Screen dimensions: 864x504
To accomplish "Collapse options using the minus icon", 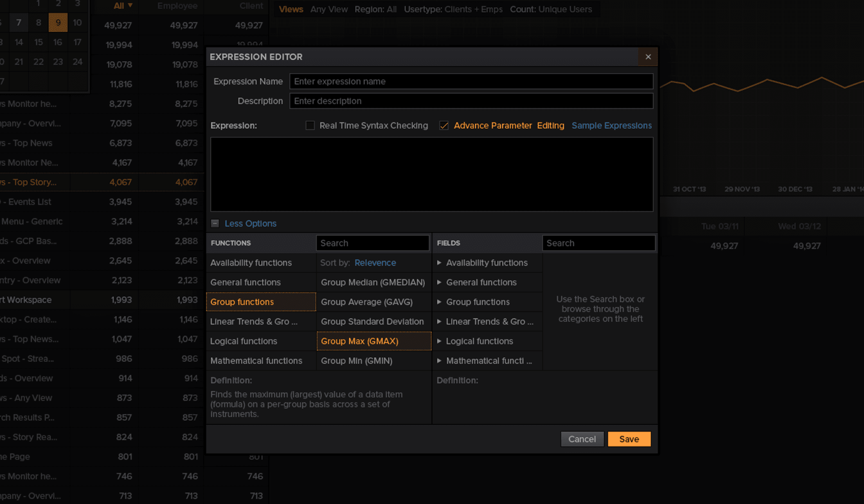I will pyautogui.click(x=215, y=223).
